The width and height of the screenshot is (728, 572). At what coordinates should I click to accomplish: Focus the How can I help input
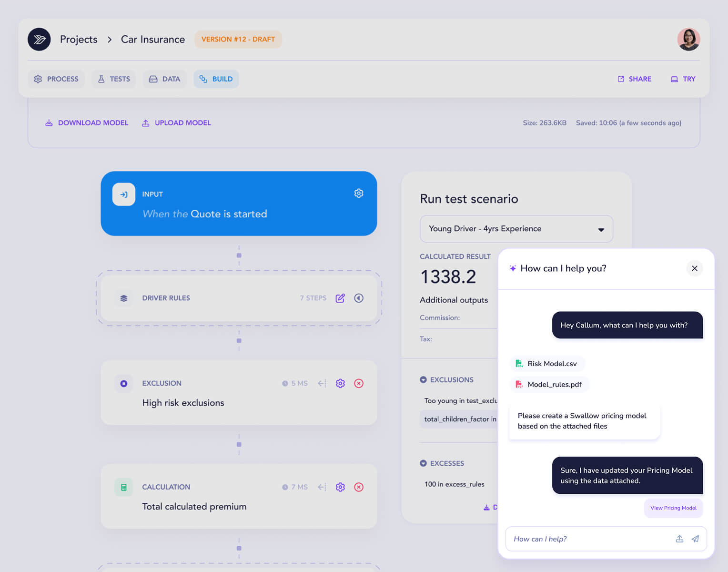pyautogui.click(x=588, y=539)
